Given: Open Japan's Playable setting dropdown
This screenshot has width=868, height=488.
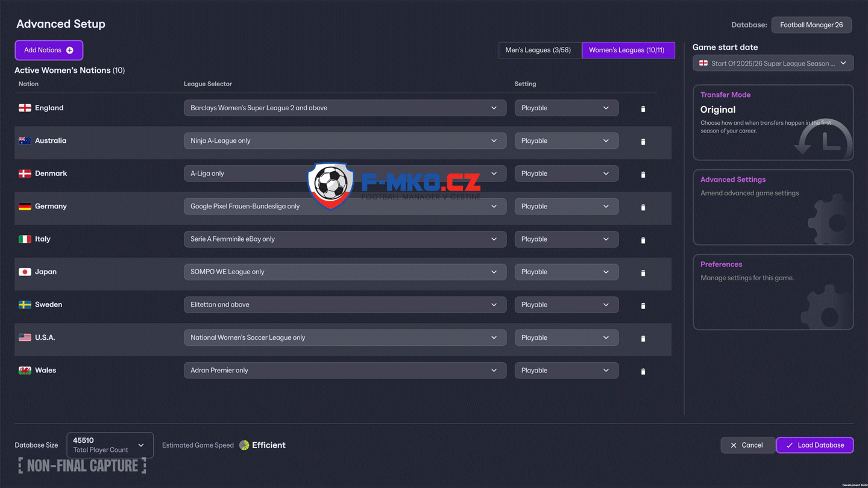Looking at the screenshot, I should click(x=567, y=272).
